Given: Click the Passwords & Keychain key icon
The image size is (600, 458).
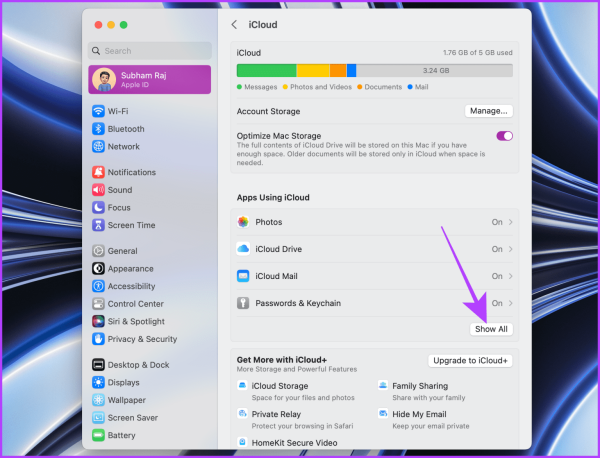Looking at the screenshot, I should pyautogui.click(x=243, y=303).
